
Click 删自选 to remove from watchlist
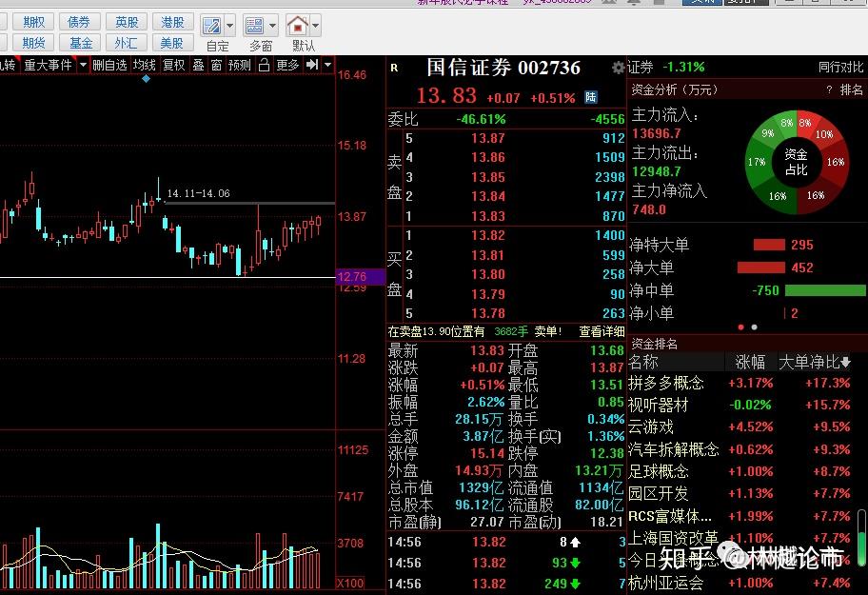pyautogui.click(x=109, y=66)
